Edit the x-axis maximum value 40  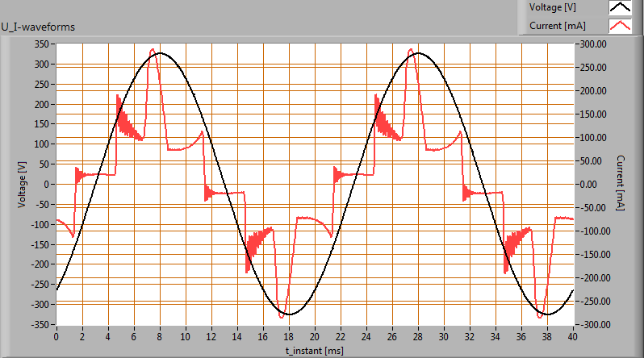coord(573,335)
